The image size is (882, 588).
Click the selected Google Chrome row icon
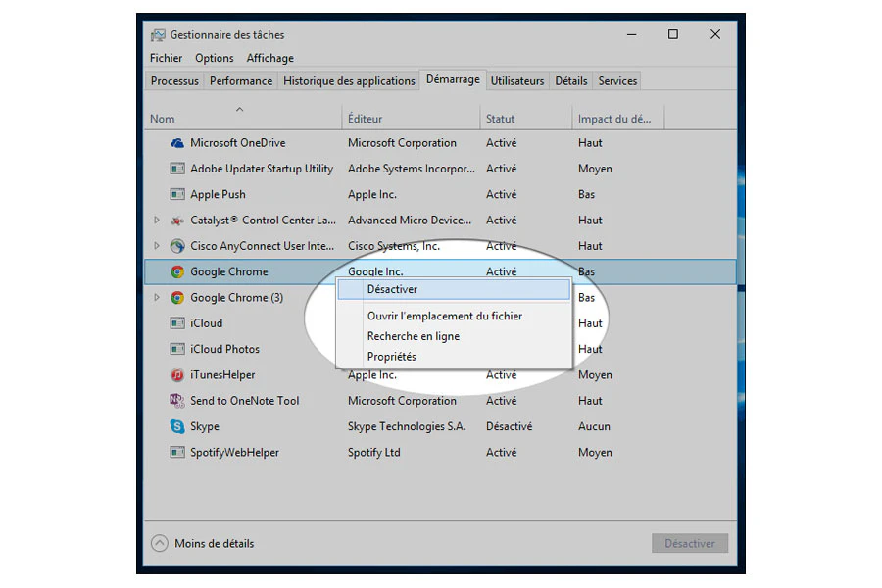(x=177, y=272)
